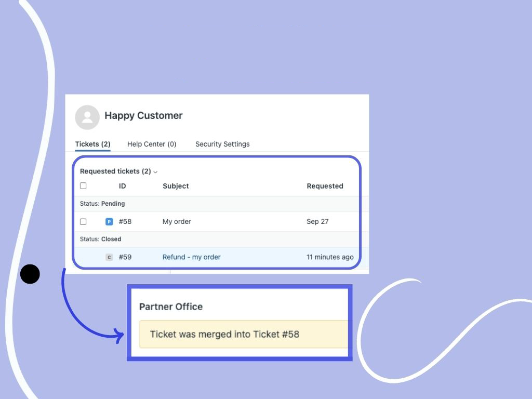Tick the select-all checkbox in the table header

(83, 186)
